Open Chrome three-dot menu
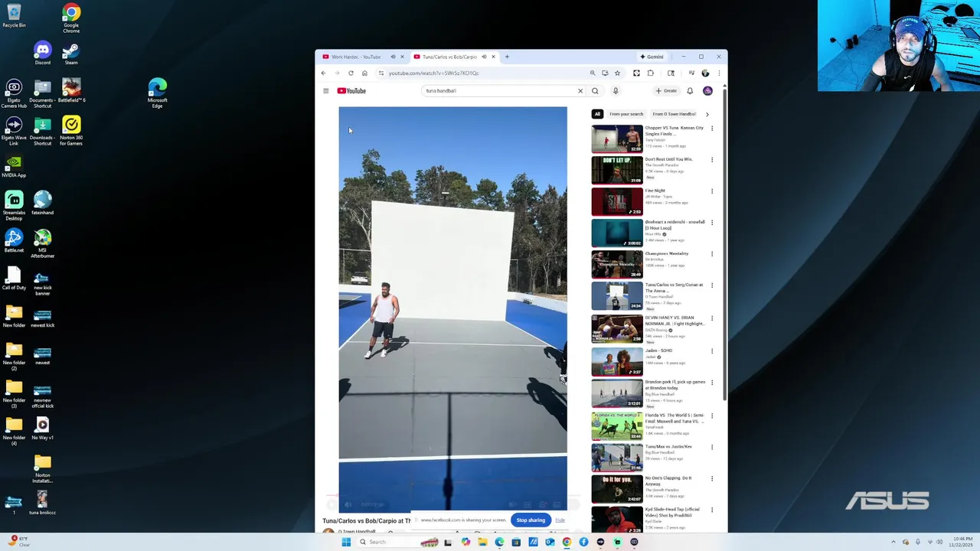 pos(719,73)
